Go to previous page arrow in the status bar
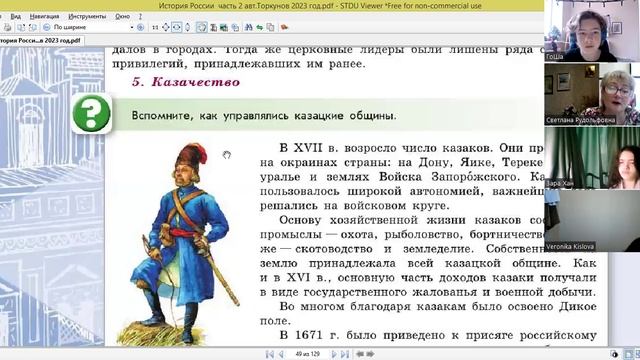This screenshot has width=640, height=360. (x=281, y=354)
